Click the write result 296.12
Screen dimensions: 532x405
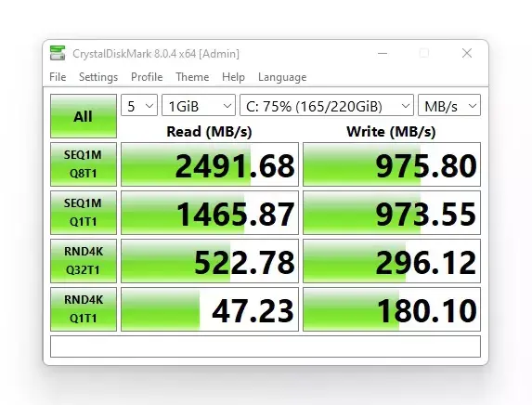(392, 261)
